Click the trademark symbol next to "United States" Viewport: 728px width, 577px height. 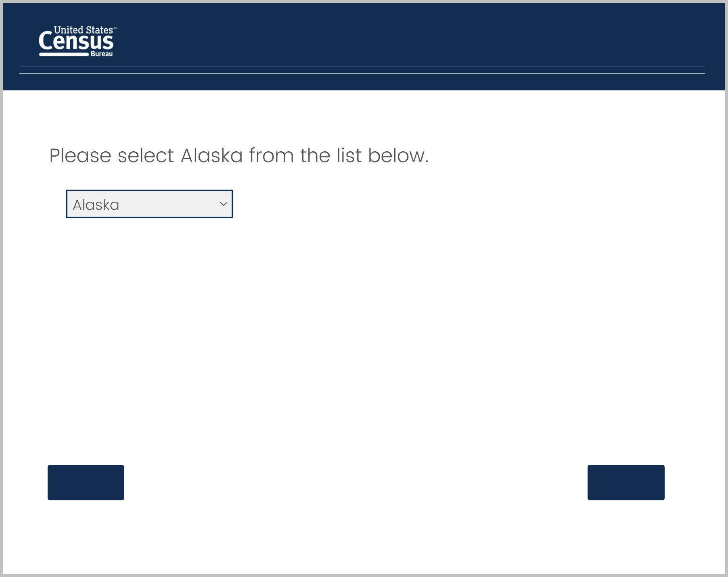pos(115,28)
